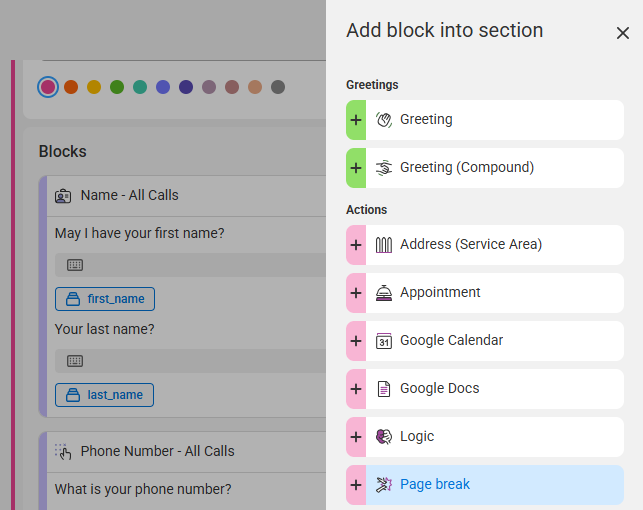Click the plus icon beside Greeting
The height and width of the screenshot is (510, 643).
tap(356, 120)
